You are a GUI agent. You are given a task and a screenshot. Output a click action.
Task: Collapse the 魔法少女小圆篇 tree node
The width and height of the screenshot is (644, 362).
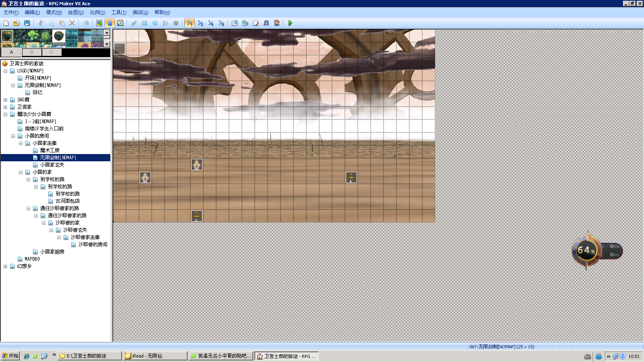5,114
